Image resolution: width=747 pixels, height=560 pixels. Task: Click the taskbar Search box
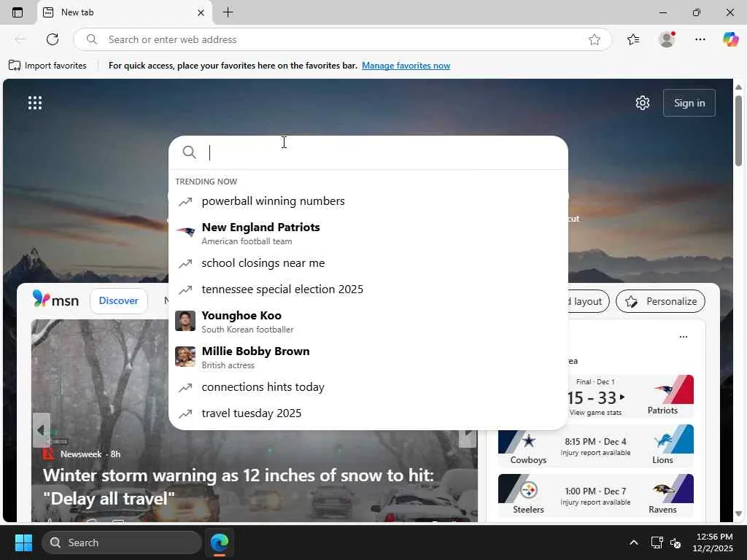122,542
